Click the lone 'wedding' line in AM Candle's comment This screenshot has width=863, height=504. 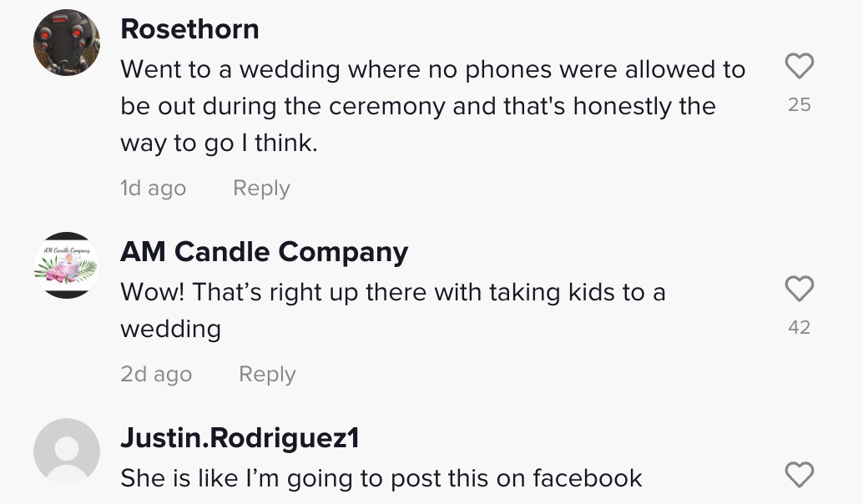pyautogui.click(x=170, y=330)
